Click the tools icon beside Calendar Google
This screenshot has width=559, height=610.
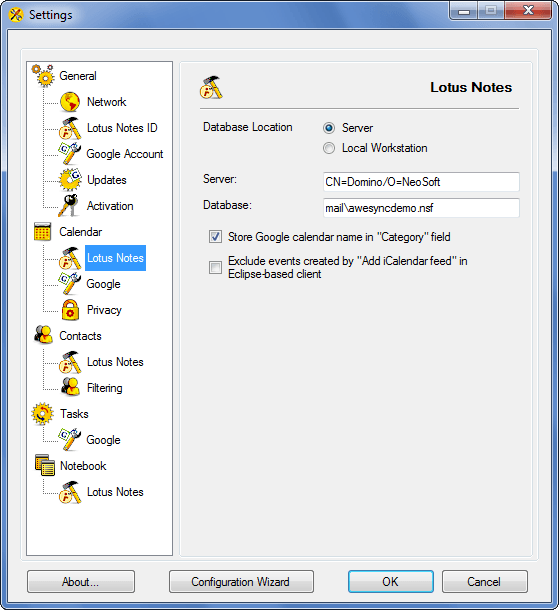(70, 284)
